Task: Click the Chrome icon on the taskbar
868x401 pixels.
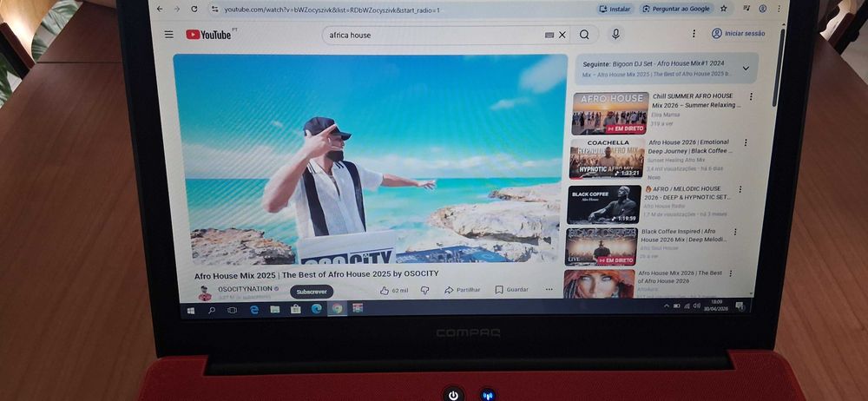Action: [x=337, y=308]
